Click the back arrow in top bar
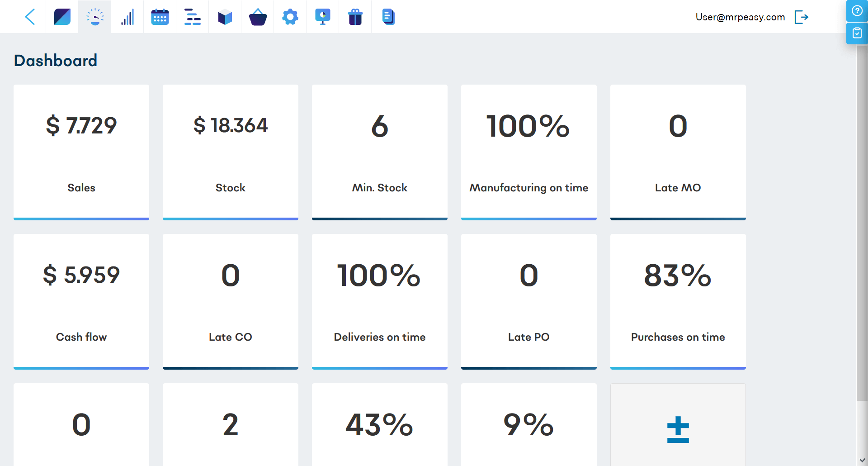The image size is (868, 466). coord(30,17)
